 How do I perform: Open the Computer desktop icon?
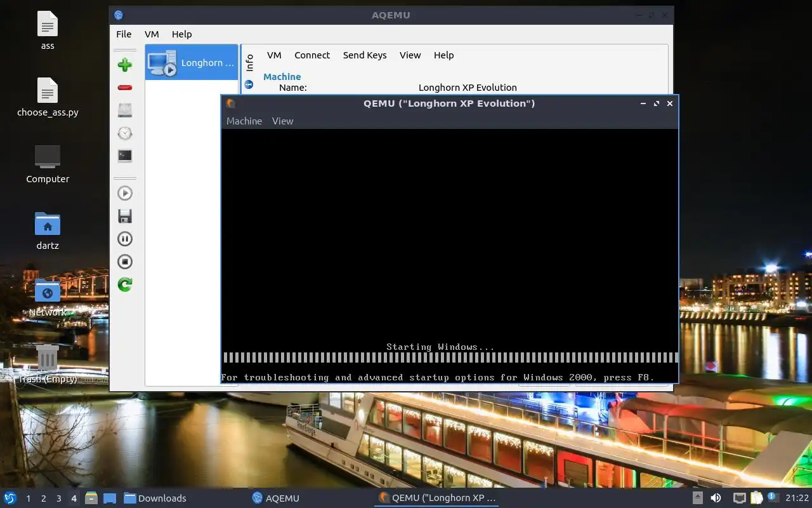click(x=48, y=164)
